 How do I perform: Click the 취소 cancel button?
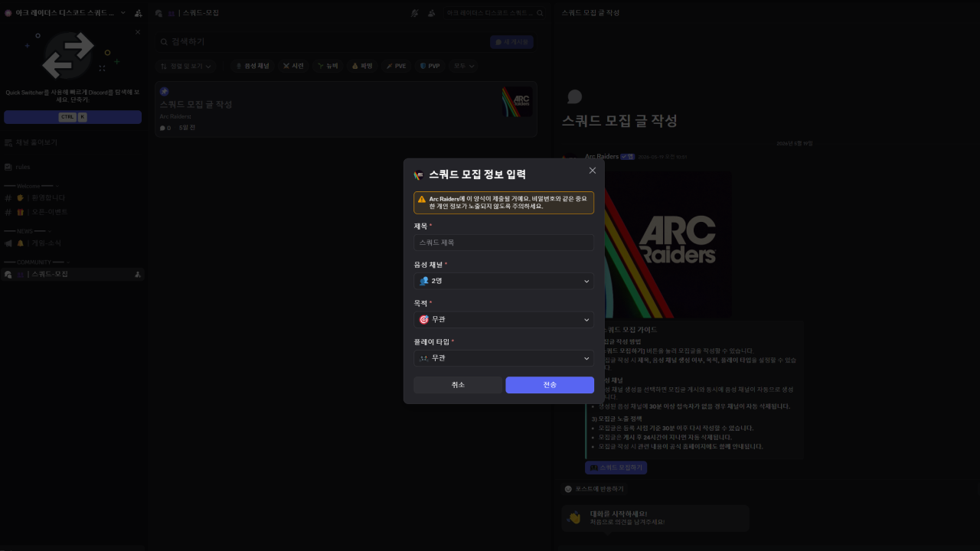click(x=458, y=385)
